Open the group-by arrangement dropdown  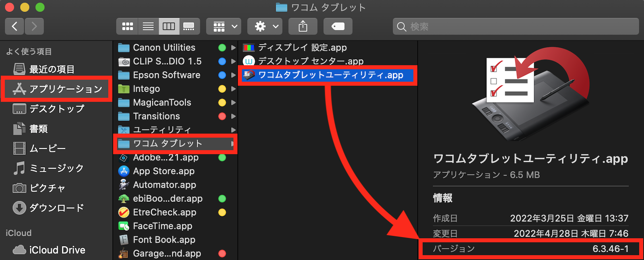point(224,27)
